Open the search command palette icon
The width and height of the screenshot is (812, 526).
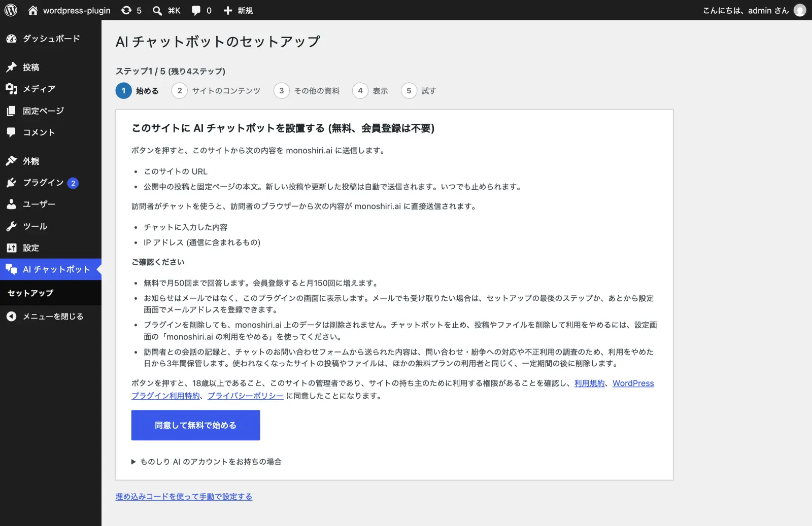pyautogui.click(x=158, y=10)
